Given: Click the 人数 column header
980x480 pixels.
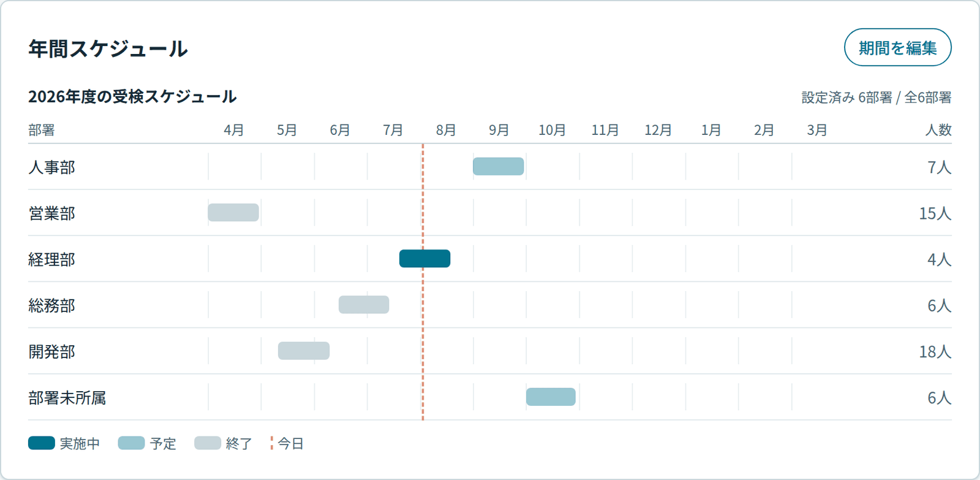Looking at the screenshot, I should pos(938,130).
